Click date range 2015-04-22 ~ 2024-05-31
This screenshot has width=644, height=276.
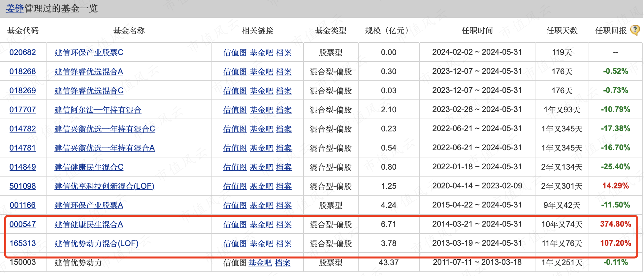click(x=477, y=205)
